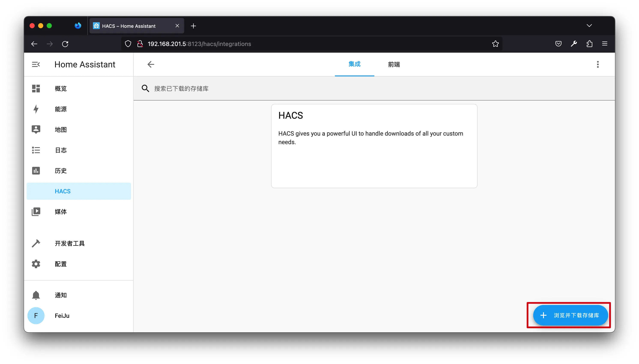
Task: Open the 能源 energy lightning icon
Action: pos(36,109)
